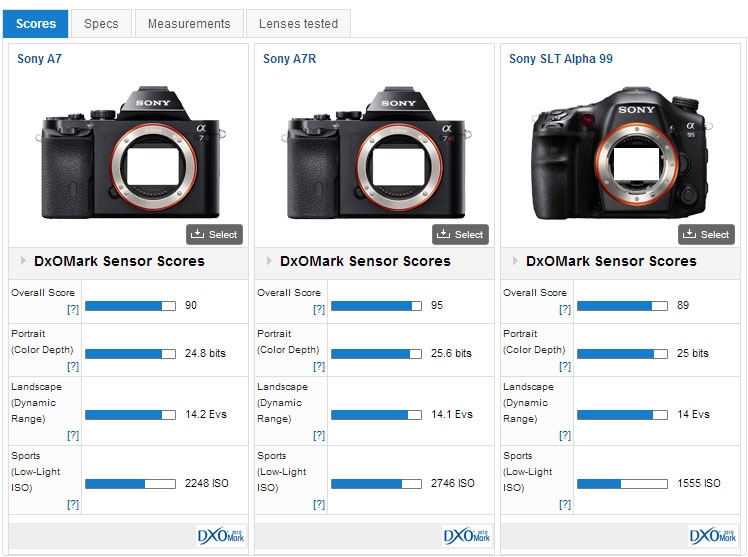Click the '1555 ISO' value
Screen dimensions: 748x557
click(x=699, y=483)
